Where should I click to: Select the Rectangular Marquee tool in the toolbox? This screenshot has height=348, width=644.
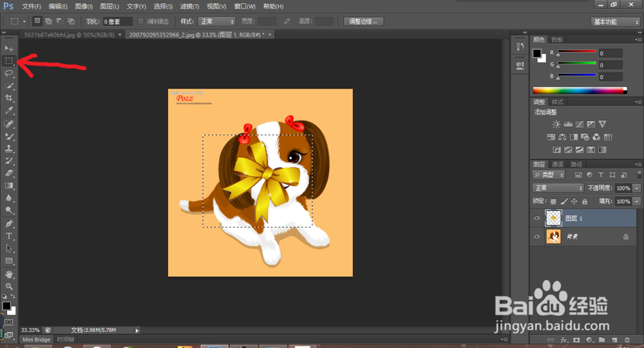(8, 60)
